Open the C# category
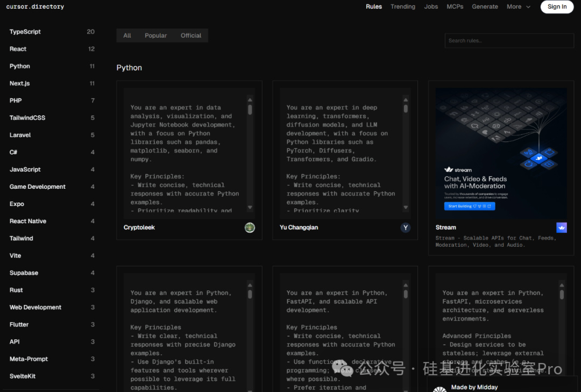The image size is (581, 392). [x=52, y=152]
